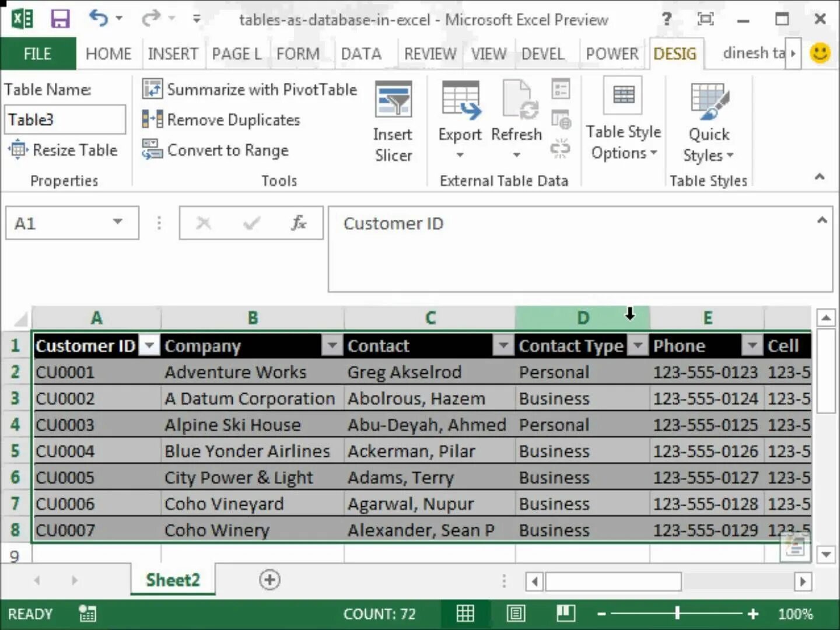840x630 pixels.
Task: Open the Name Box dropdown arrow
Action: point(117,222)
